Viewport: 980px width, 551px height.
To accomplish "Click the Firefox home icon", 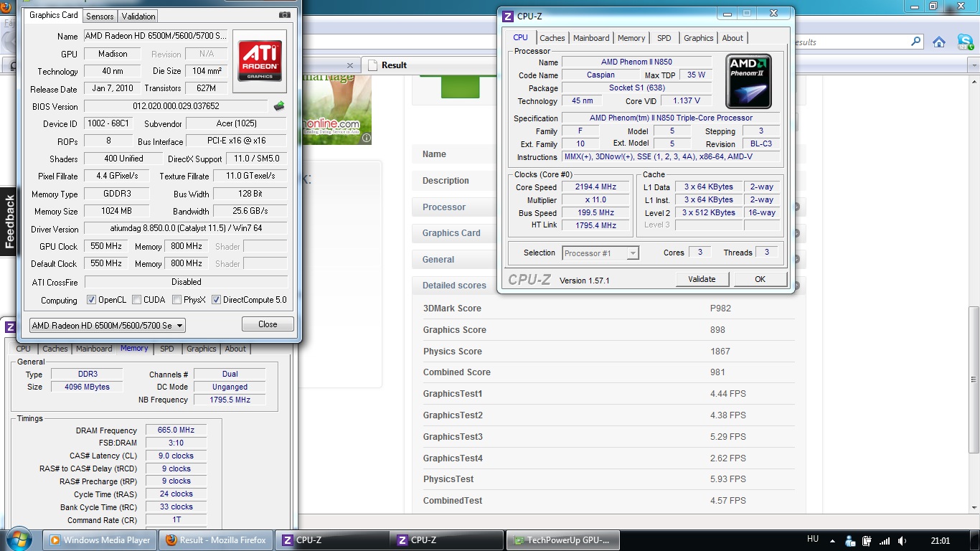I will tap(938, 42).
